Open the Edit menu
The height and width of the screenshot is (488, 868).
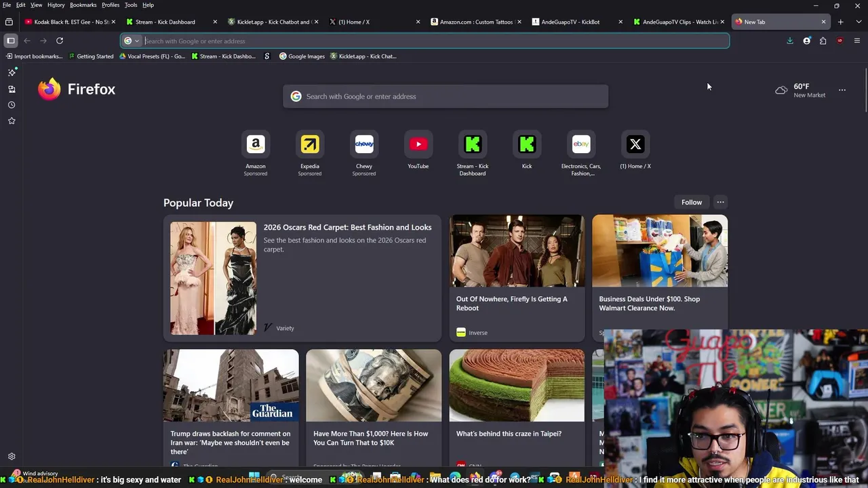click(21, 5)
